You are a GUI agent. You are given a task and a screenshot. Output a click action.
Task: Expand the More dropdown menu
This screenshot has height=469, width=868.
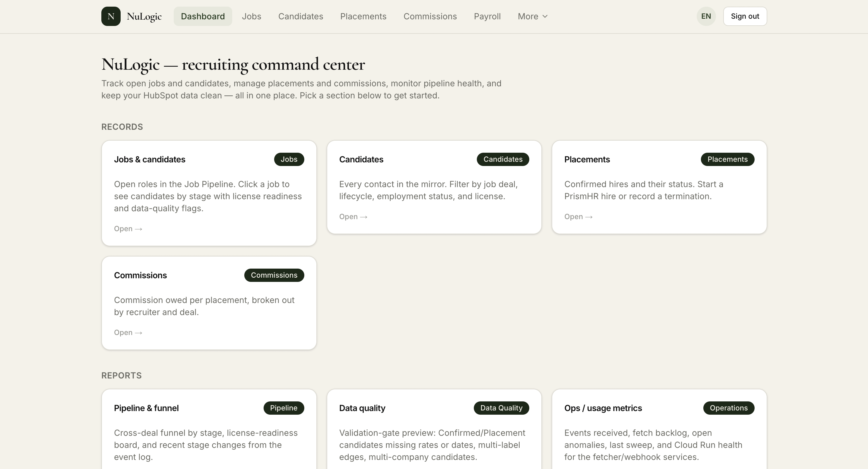(x=533, y=16)
